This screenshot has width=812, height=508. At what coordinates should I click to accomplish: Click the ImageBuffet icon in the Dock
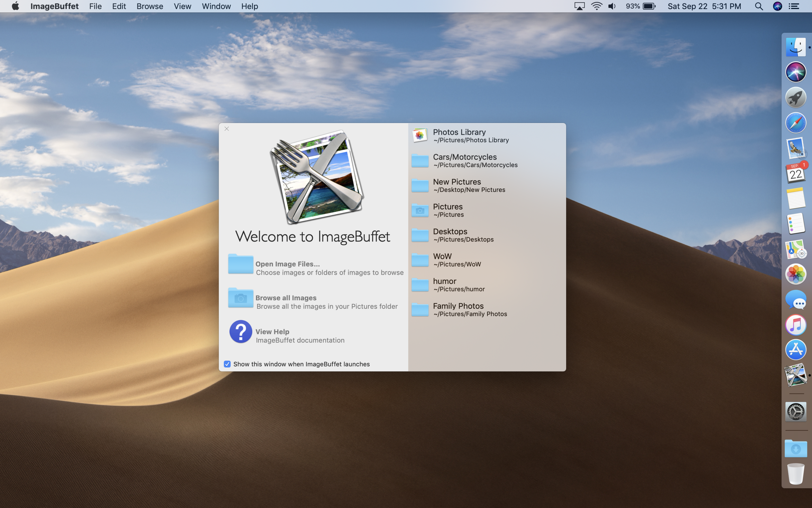pyautogui.click(x=795, y=375)
